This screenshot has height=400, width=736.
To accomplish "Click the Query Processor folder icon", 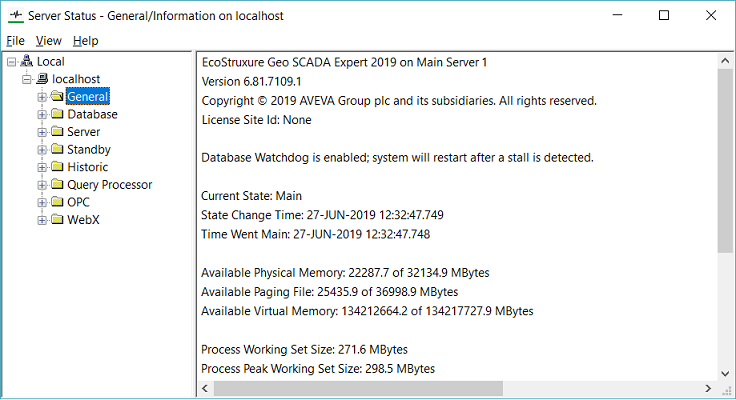I will click(57, 185).
